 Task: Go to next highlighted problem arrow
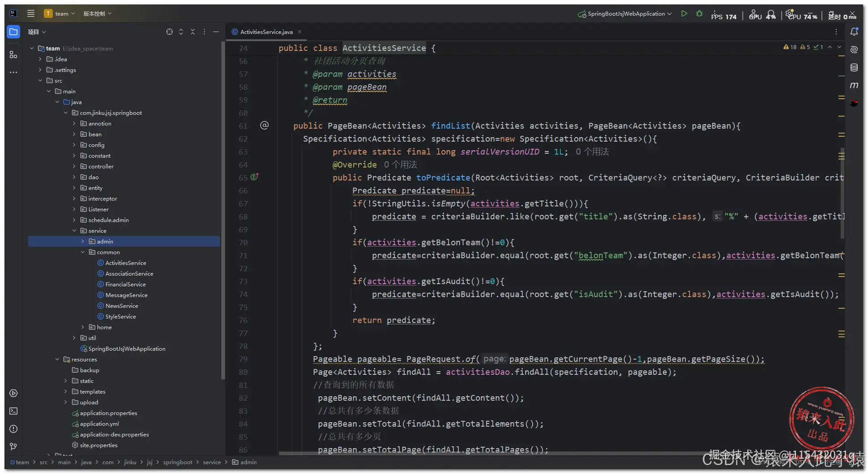839,47
